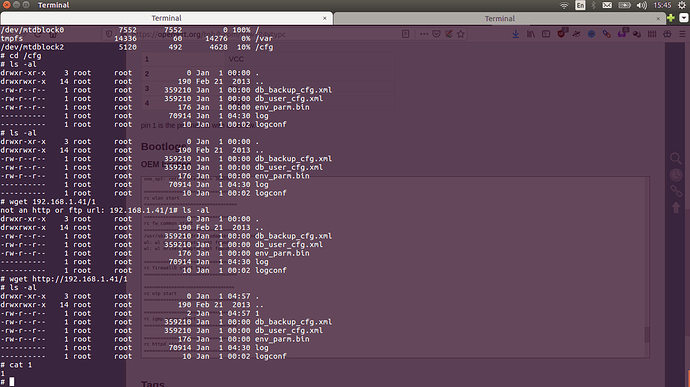The height and width of the screenshot is (387, 690).
Task: Click the tmpfs line in terminal
Action: click(x=136, y=38)
